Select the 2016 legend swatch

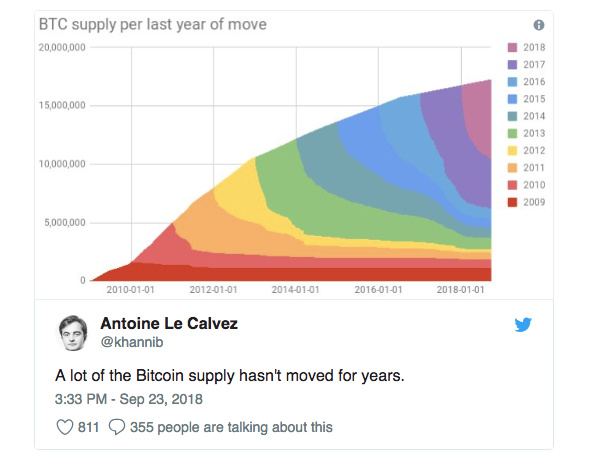(x=512, y=82)
